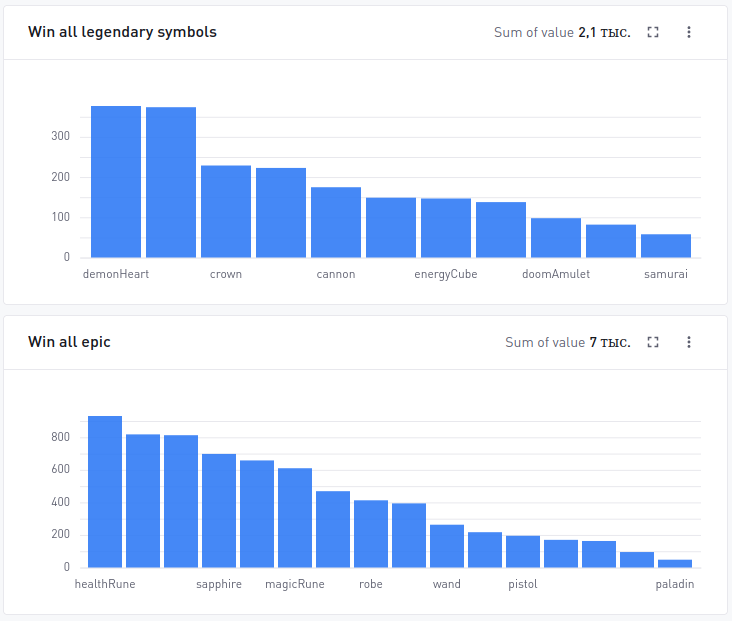Select the energyCube bar

point(446,228)
